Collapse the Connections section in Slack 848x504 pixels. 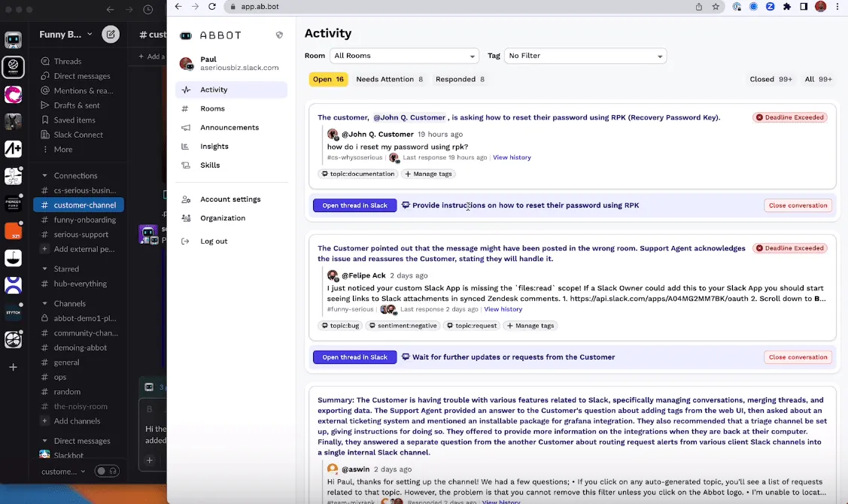click(45, 176)
